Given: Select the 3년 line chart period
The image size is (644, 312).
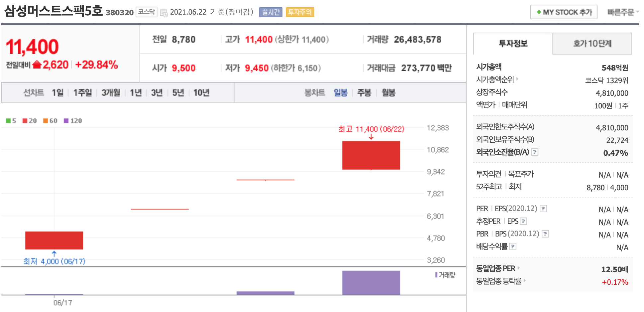Looking at the screenshot, I should [157, 92].
